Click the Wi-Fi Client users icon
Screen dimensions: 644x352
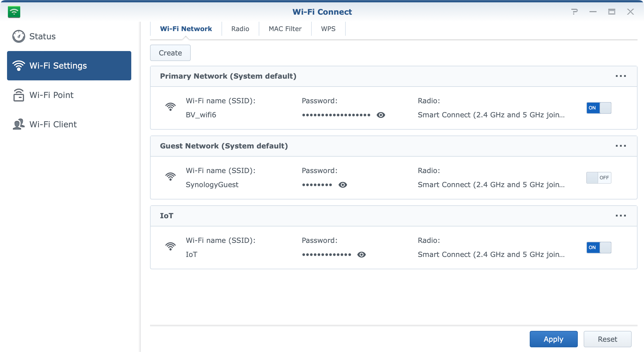pyautogui.click(x=19, y=124)
